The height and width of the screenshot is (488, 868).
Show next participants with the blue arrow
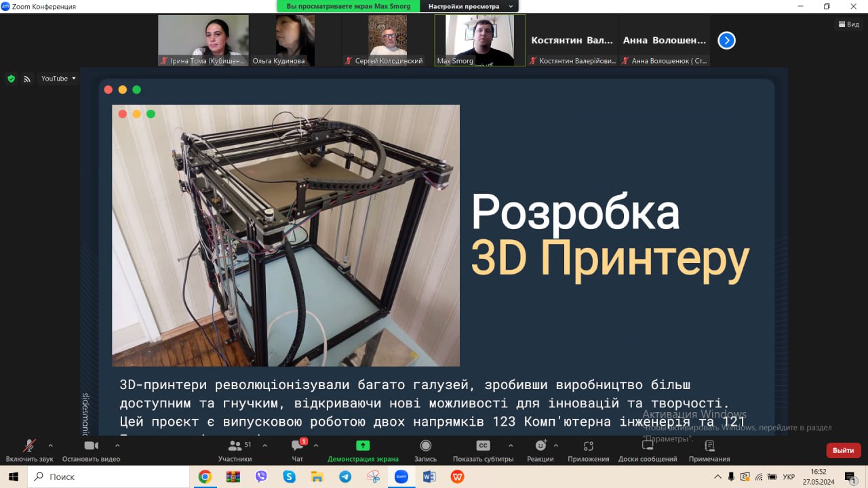726,41
